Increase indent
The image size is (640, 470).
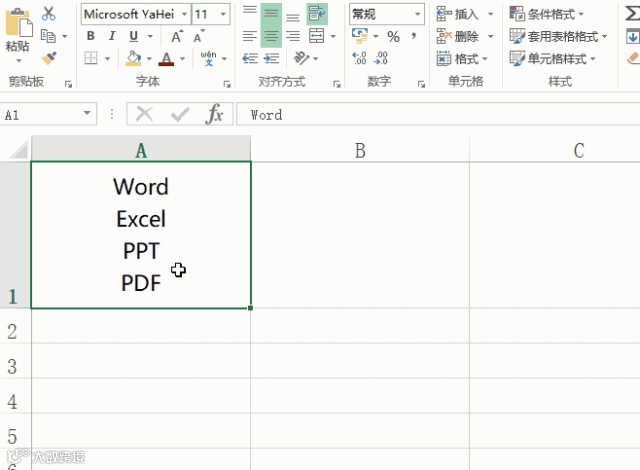[271, 58]
